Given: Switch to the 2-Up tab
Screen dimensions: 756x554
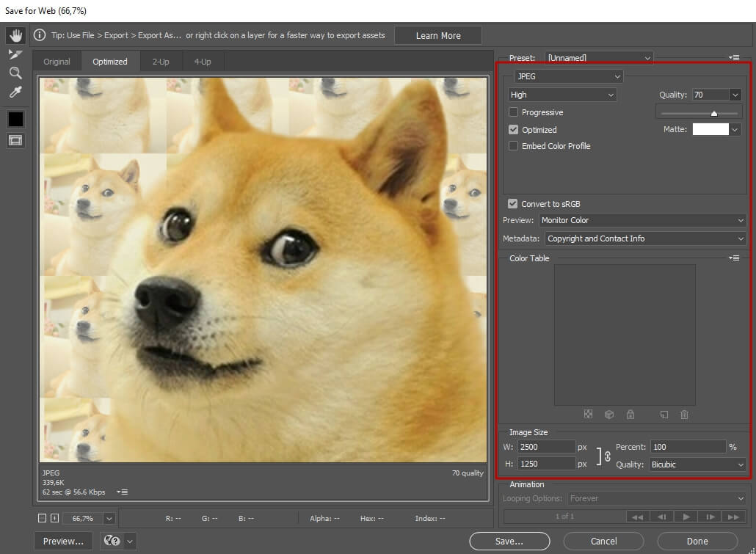Looking at the screenshot, I should (x=161, y=62).
